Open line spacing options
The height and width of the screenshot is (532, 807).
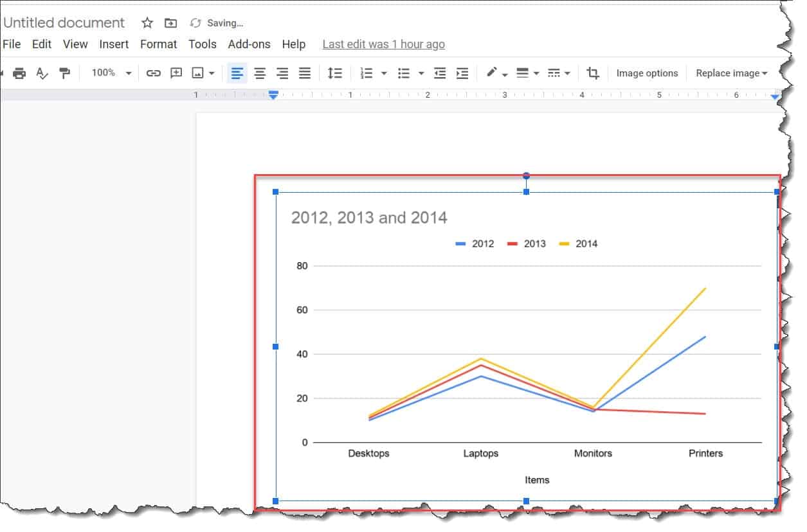334,73
